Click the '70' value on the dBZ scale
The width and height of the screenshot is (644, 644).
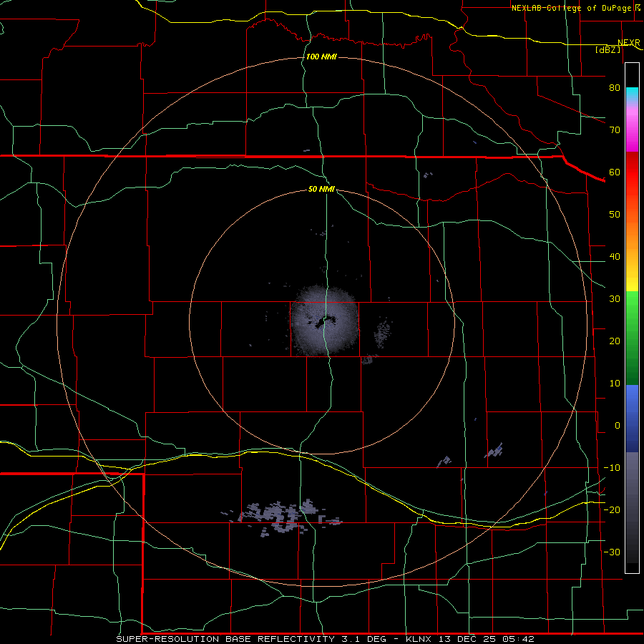coord(615,130)
